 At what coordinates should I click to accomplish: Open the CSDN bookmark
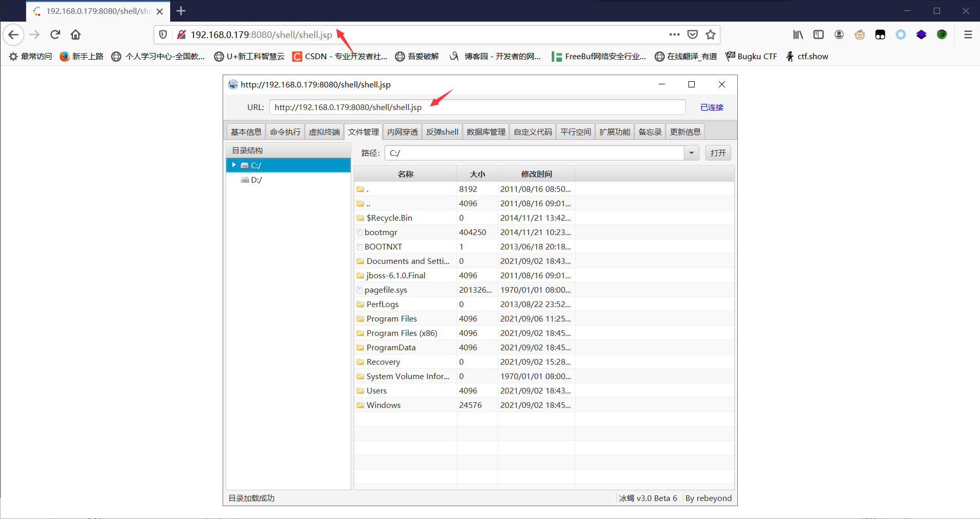point(339,56)
